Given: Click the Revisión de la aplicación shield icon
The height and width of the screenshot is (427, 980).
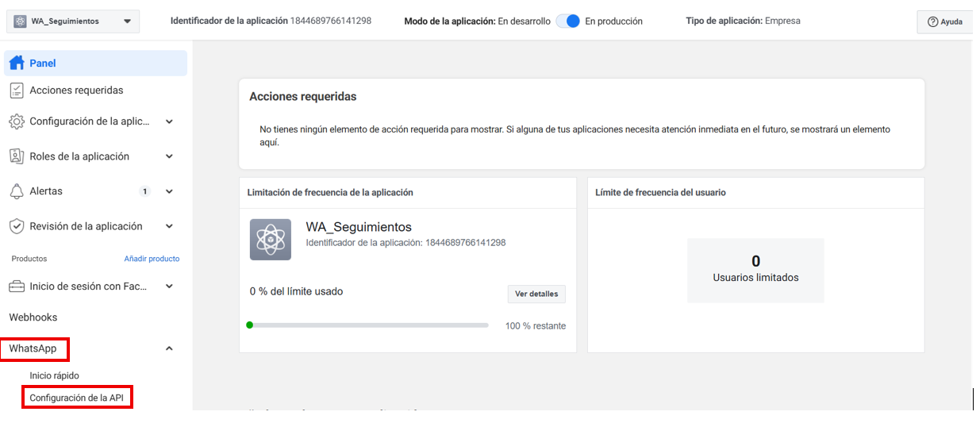Looking at the screenshot, I should coord(17,226).
